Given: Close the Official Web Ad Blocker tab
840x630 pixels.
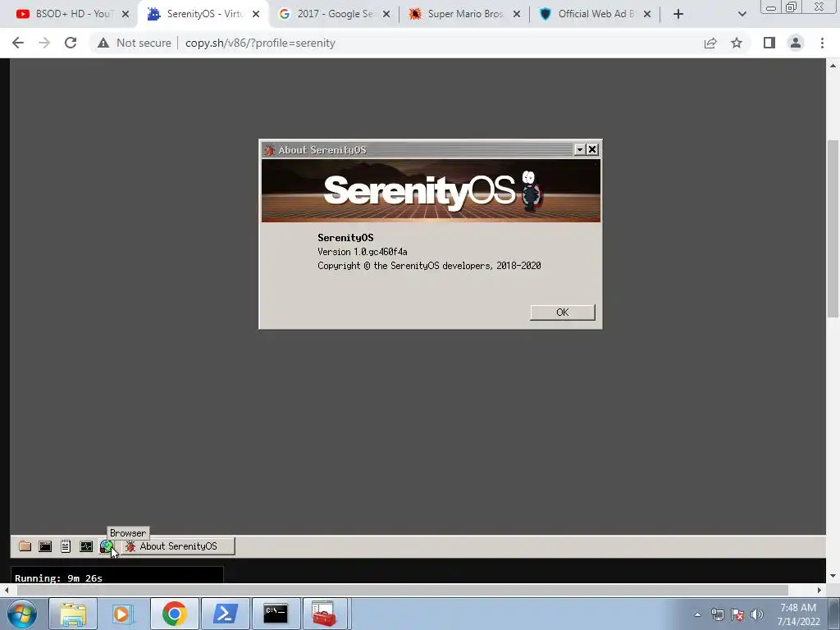Looking at the screenshot, I should tap(647, 15).
